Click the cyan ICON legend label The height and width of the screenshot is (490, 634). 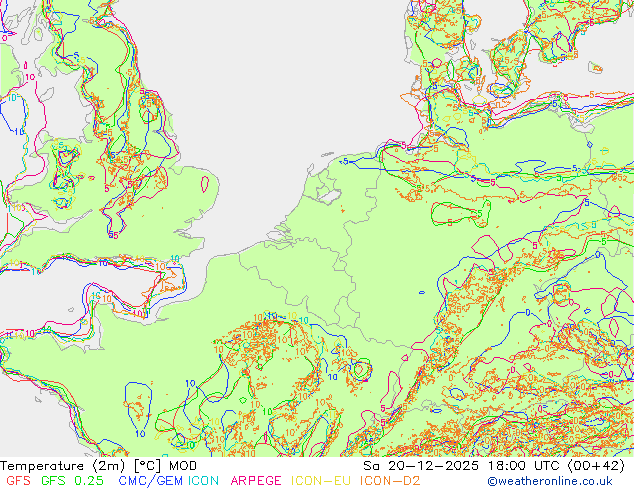(x=203, y=481)
